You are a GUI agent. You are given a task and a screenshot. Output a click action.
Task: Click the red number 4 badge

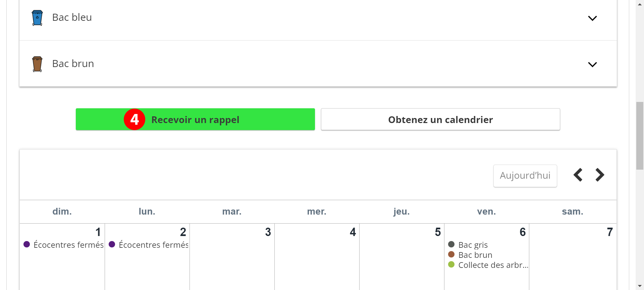pyautogui.click(x=135, y=119)
